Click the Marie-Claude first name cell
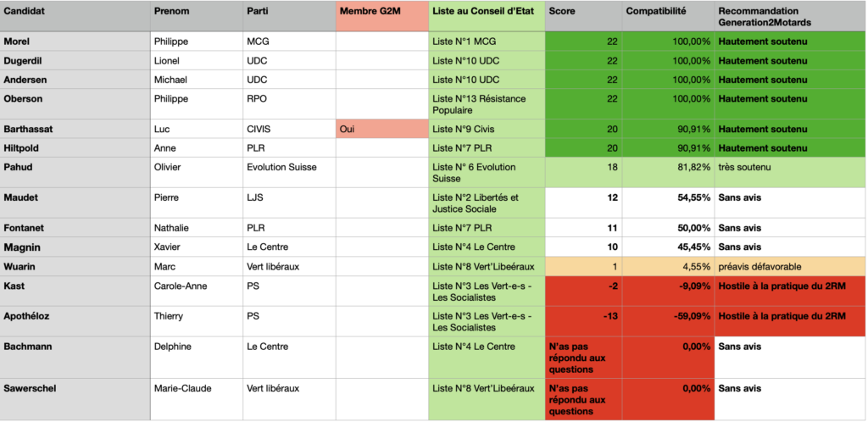 click(x=182, y=388)
